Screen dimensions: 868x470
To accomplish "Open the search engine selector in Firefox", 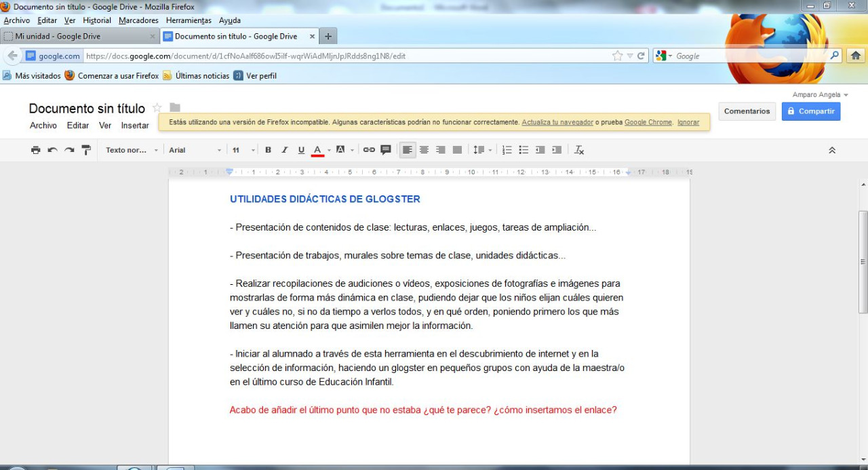I will pos(664,56).
